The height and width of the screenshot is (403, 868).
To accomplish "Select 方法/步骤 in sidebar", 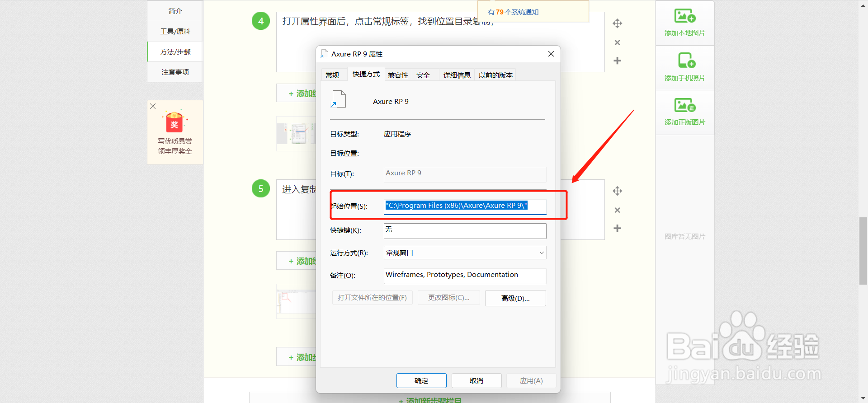I will click(175, 52).
